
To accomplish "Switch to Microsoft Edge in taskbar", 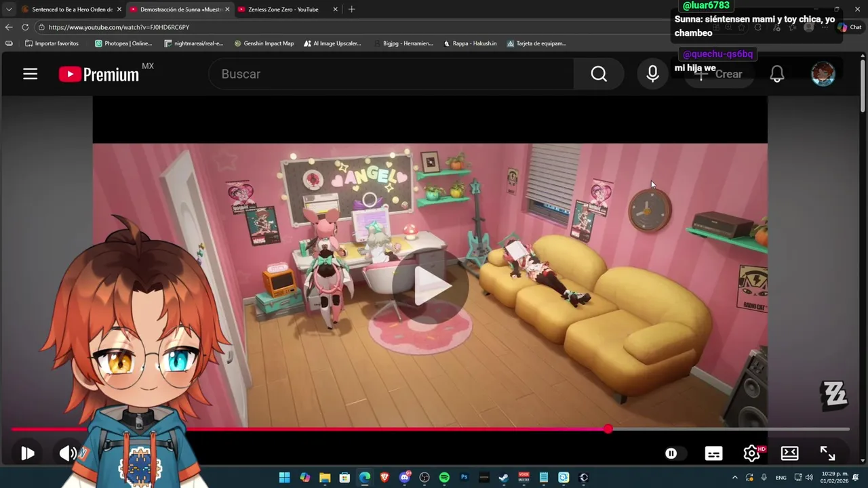I will coord(365,478).
